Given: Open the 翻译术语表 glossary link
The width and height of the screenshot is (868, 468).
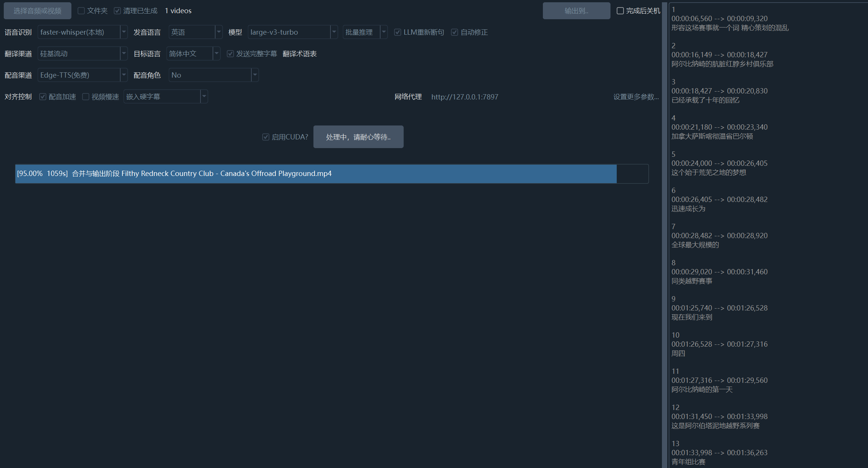Looking at the screenshot, I should pos(300,54).
